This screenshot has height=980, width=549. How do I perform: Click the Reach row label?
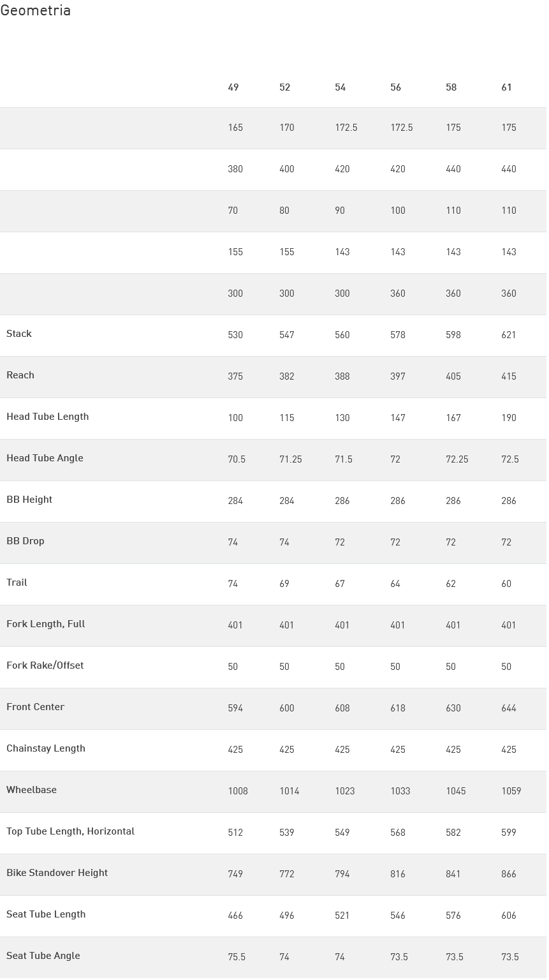click(20, 375)
